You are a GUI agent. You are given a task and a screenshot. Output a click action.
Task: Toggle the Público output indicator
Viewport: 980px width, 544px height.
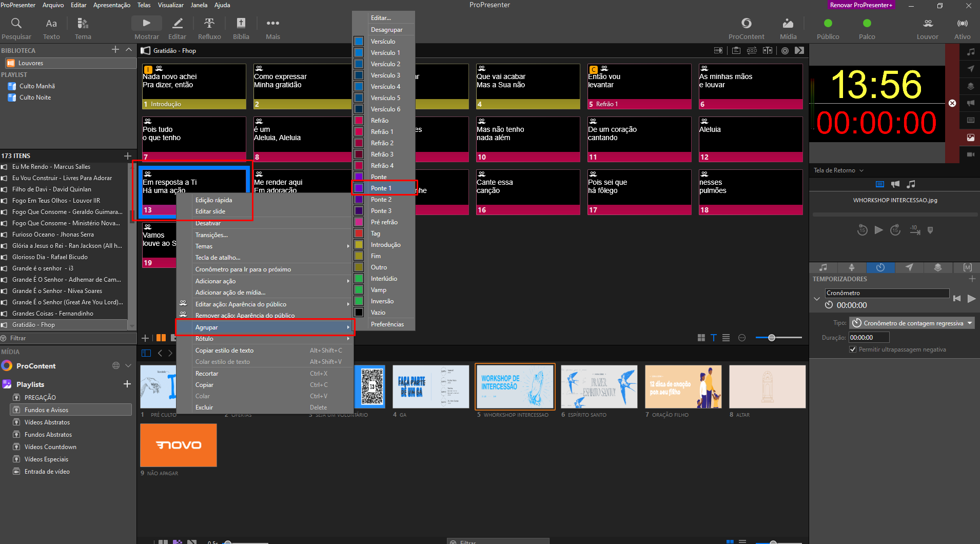[x=828, y=23]
